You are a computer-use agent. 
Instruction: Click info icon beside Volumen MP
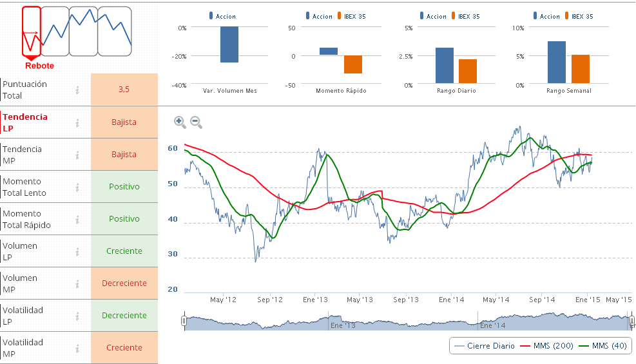coord(77,283)
